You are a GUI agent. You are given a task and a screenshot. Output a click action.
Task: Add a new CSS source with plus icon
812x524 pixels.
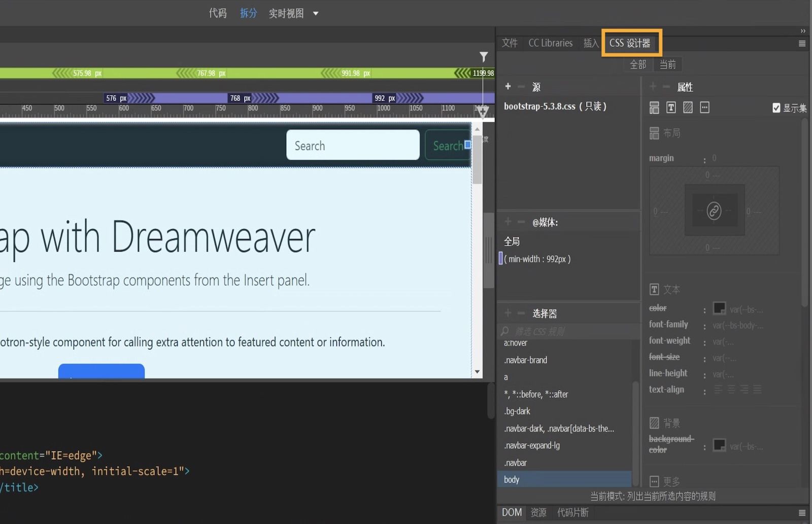(507, 86)
